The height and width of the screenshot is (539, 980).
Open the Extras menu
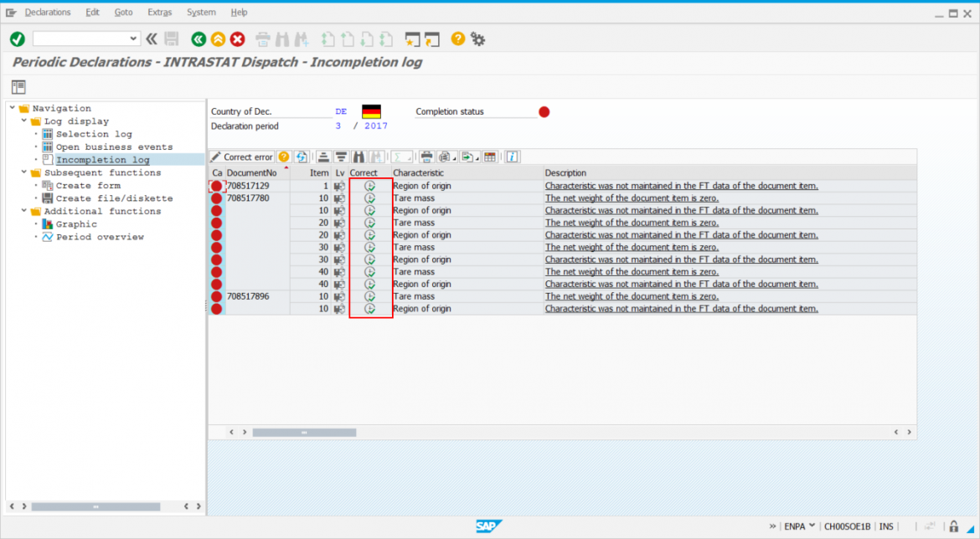point(160,12)
